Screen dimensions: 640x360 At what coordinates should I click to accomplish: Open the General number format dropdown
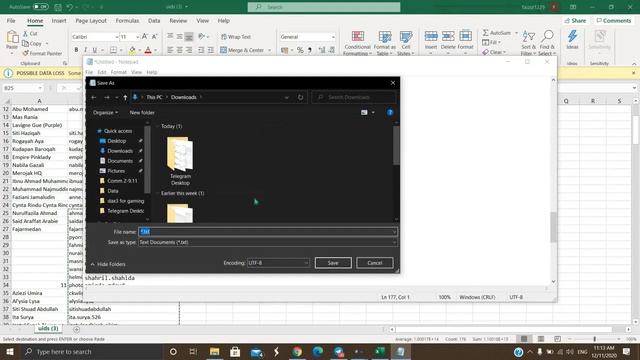[x=333, y=37]
